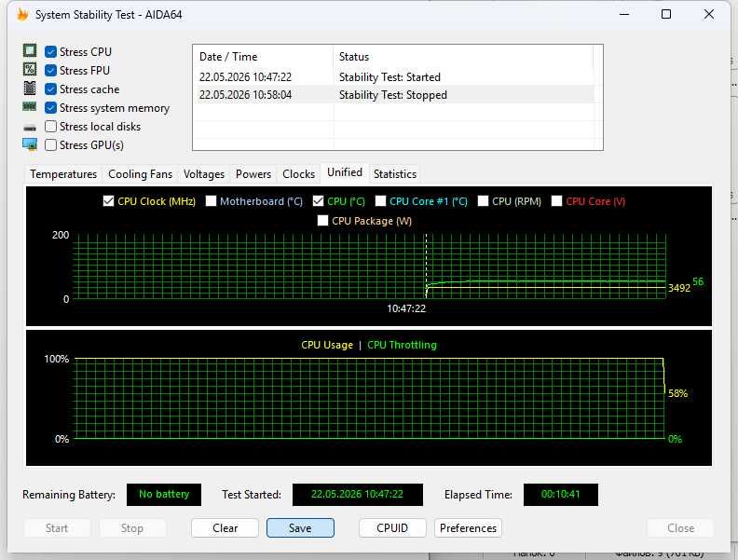The height and width of the screenshot is (560, 738).
Task: Hide the CPU (°C) graph line
Action: click(x=318, y=201)
